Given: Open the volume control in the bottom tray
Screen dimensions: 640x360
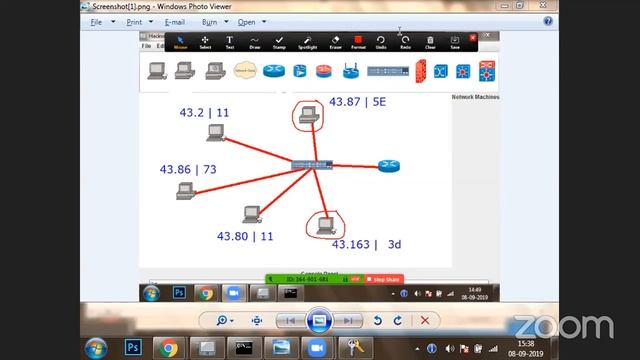Looking at the screenshot, I should [x=449, y=349].
